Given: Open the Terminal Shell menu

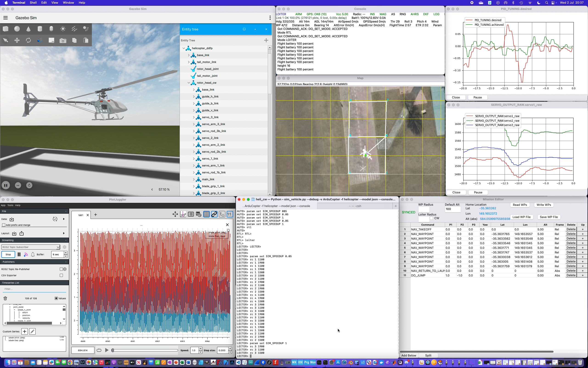Looking at the screenshot, I should click(x=33, y=3).
